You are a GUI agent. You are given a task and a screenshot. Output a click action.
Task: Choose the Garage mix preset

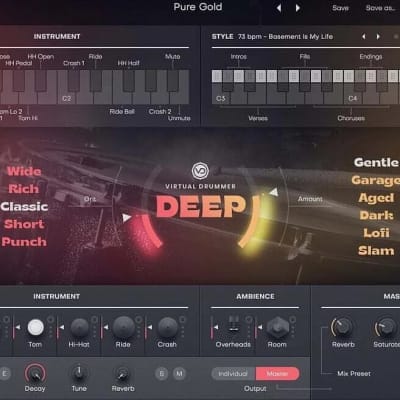coord(375,180)
